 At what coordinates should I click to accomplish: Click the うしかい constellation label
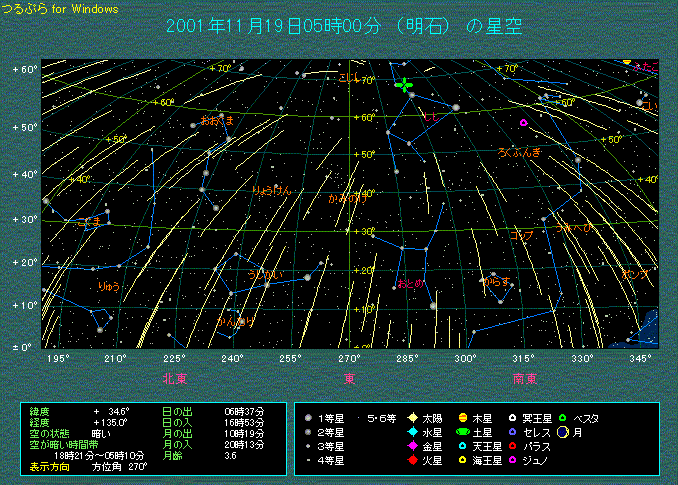click(x=263, y=273)
